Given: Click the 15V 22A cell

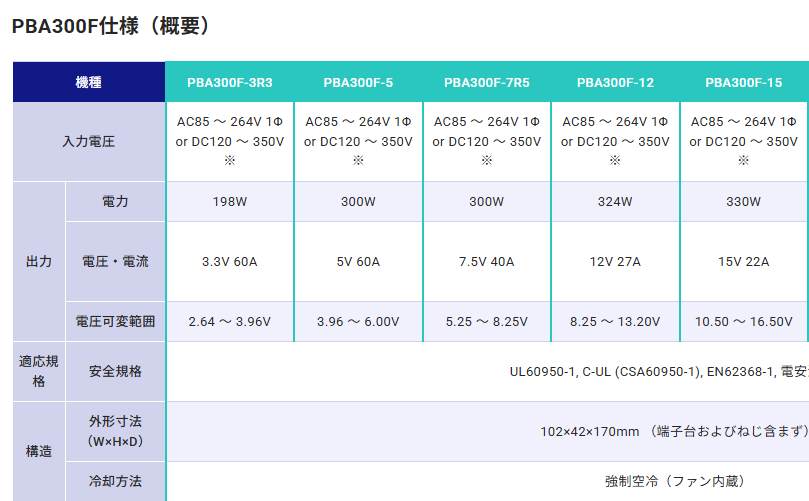Looking at the screenshot, I should tap(744, 262).
